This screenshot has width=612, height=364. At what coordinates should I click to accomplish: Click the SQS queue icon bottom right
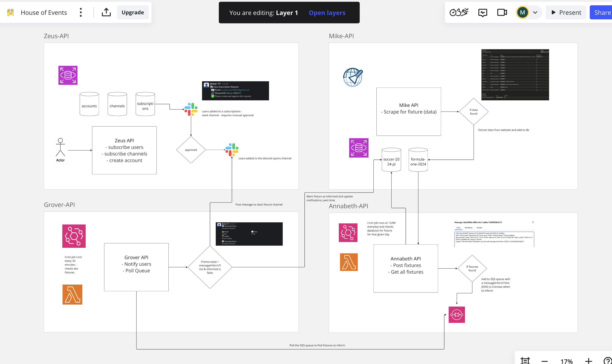[x=457, y=315]
